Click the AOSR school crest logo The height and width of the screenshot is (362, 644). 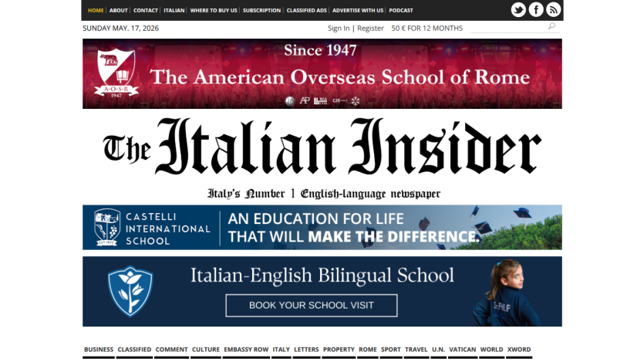click(116, 73)
